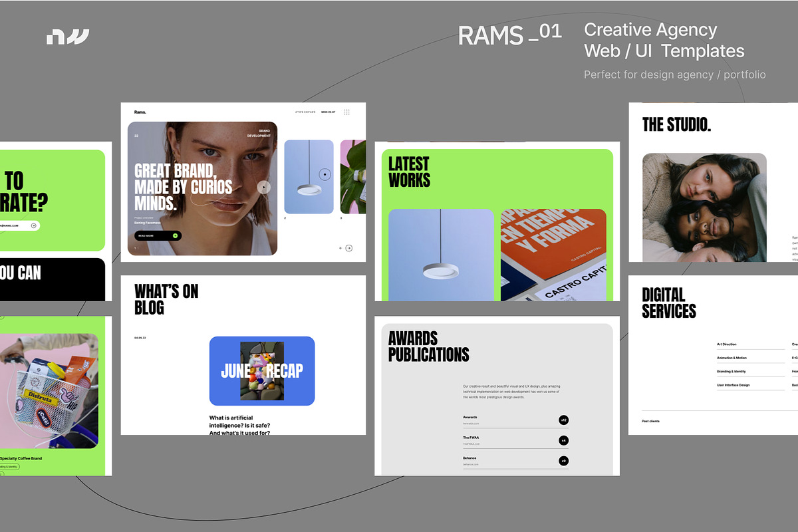This screenshot has width=798, height=532.
Task: Click the x12 badge next to Awwwards
Action: [564, 420]
